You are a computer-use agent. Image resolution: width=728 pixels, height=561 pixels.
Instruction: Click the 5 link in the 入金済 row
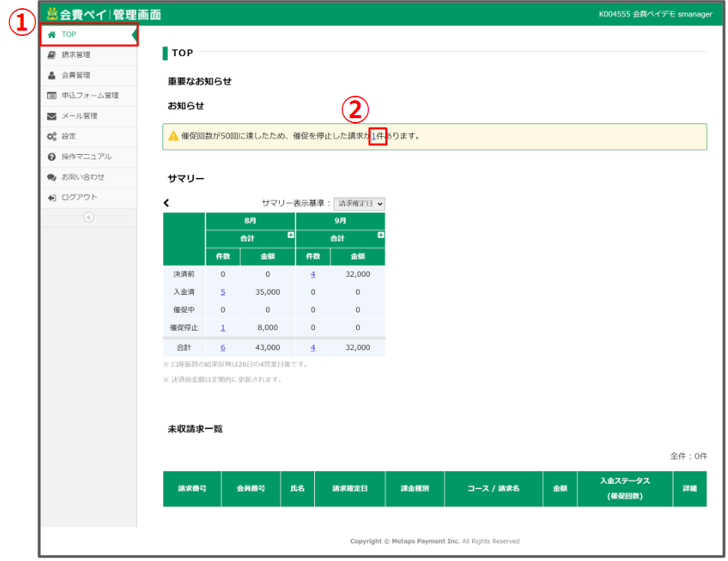[222, 292]
